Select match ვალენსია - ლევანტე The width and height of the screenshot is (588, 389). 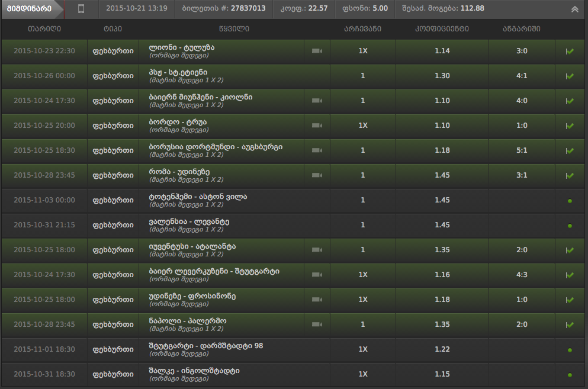coord(189,221)
